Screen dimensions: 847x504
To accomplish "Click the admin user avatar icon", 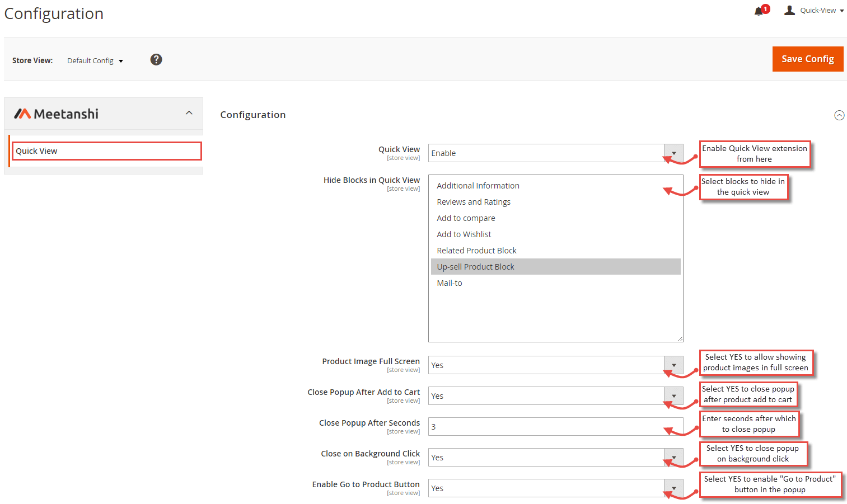I will tap(789, 10).
